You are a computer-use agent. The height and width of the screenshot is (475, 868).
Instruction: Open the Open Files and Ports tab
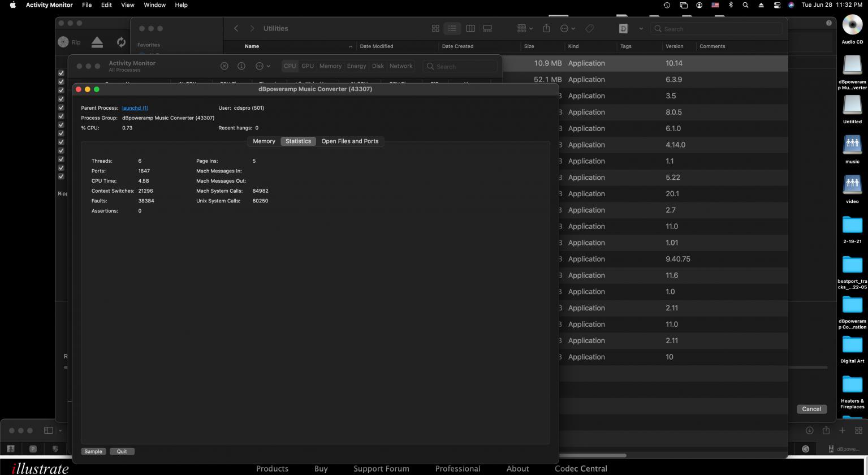point(349,141)
